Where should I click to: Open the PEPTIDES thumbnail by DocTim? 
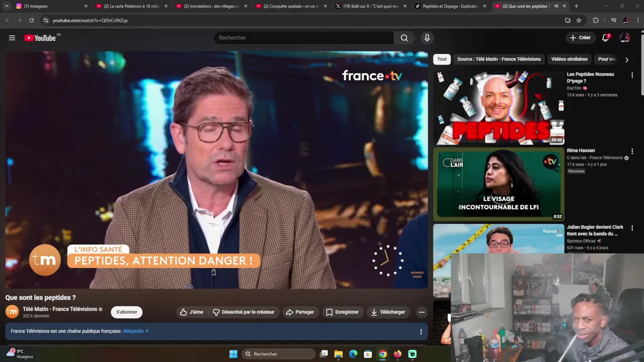[499, 108]
